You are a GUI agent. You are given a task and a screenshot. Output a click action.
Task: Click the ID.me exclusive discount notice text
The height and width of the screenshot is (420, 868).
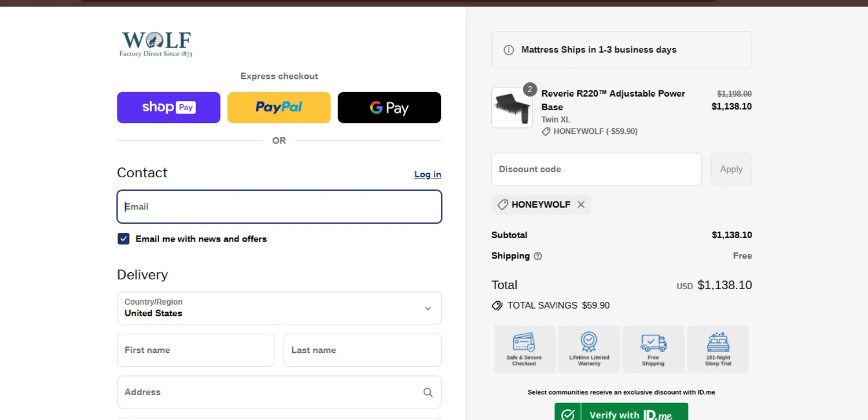pyautogui.click(x=621, y=392)
